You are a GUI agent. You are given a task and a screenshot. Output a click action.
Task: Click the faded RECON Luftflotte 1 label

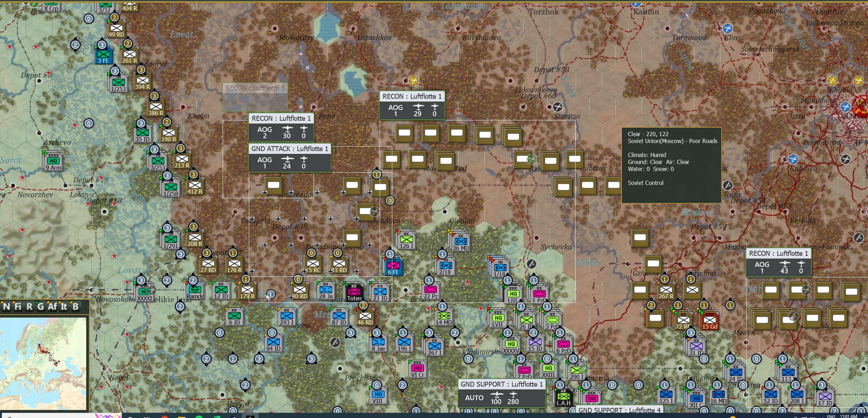[255, 88]
